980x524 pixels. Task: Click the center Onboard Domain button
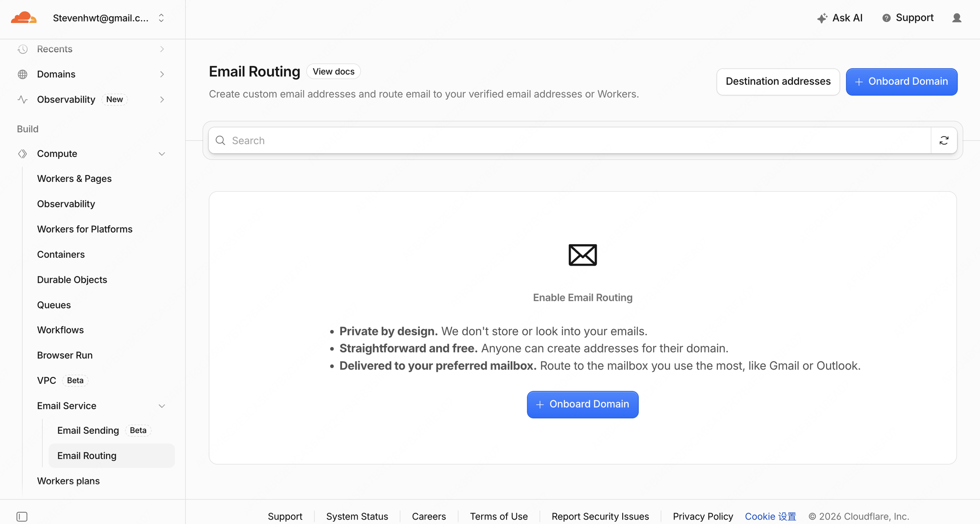[583, 404]
